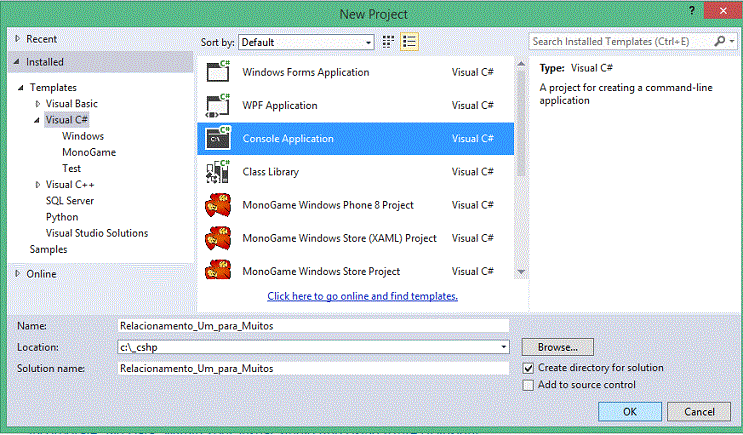
Task: Open the Location path dropdown arrow
Action: (503, 347)
